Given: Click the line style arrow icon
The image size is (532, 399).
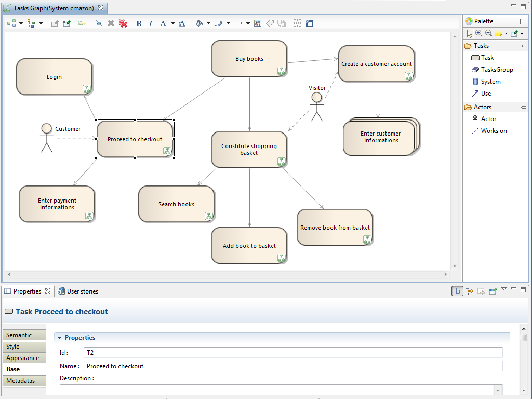Looking at the screenshot, I should click(239, 23).
